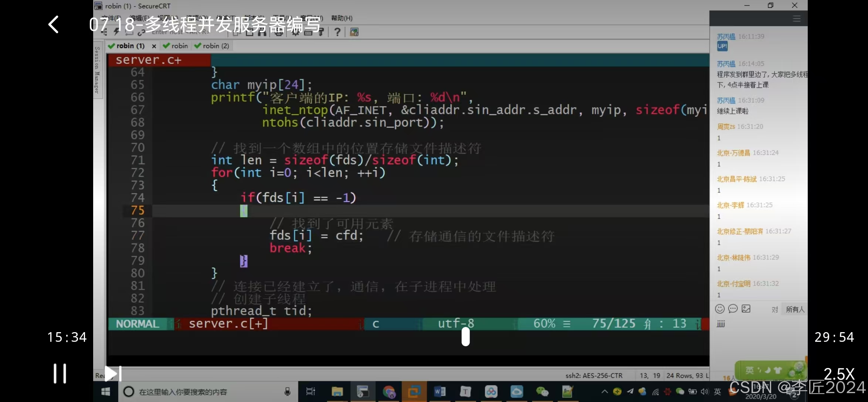The image size is (868, 402).
Task: Open the 所有人 recipient dropdown
Action: (795, 309)
